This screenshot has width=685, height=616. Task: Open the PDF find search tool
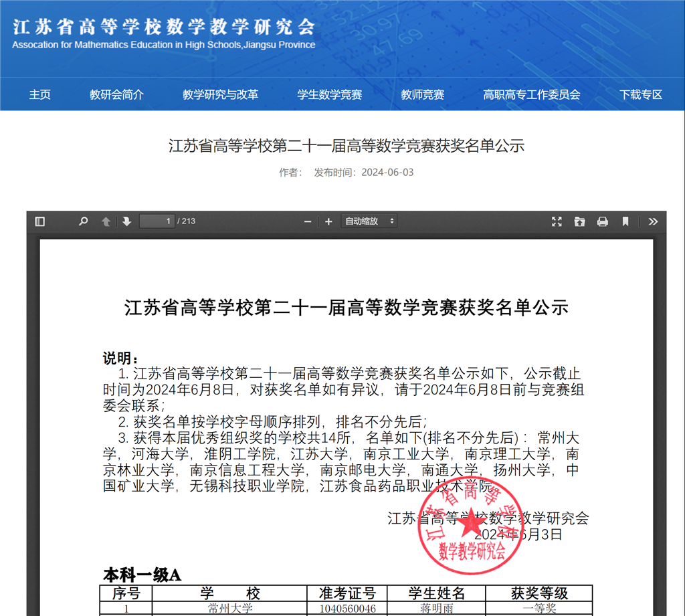[x=83, y=221]
